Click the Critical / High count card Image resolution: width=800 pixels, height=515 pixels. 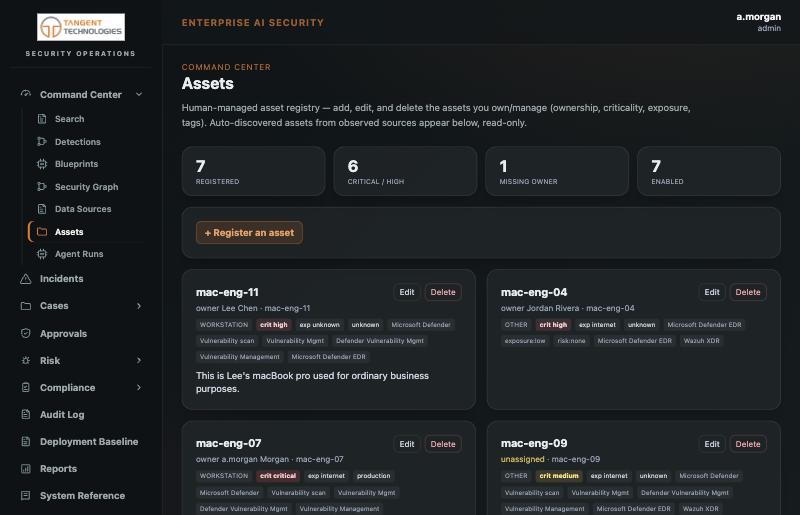pyautogui.click(x=405, y=171)
